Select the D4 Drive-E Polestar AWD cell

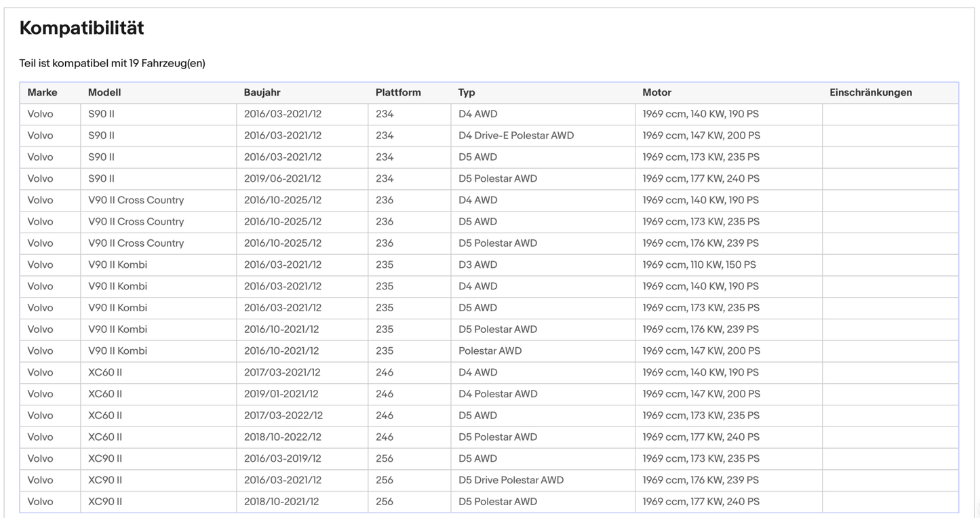516,136
